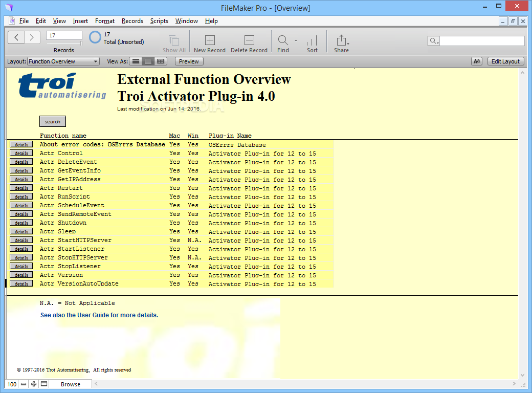
Task: Open the View menu
Action: pyautogui.click(x=59, y=21)
